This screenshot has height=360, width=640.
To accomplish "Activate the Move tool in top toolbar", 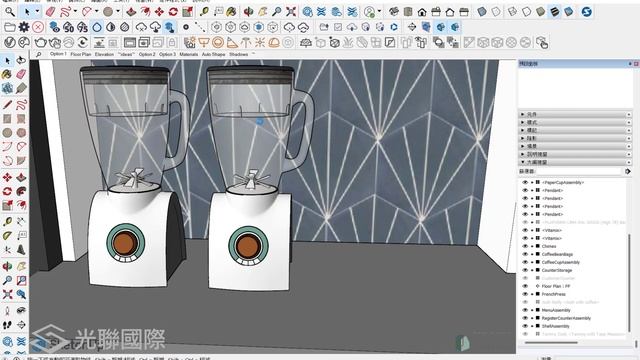I will 159,12.
